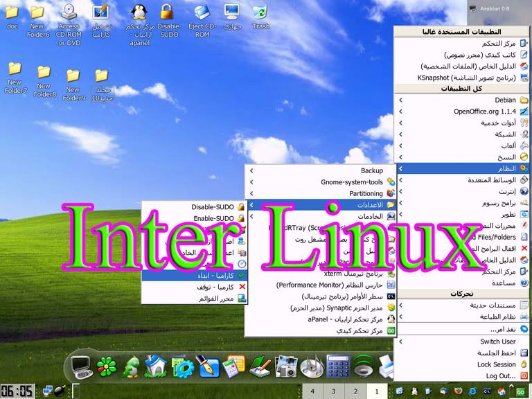Expand the الوسائط المتعددة multimedia submenu
Viewport: 532px width, 399px height.
coord(463,180)
